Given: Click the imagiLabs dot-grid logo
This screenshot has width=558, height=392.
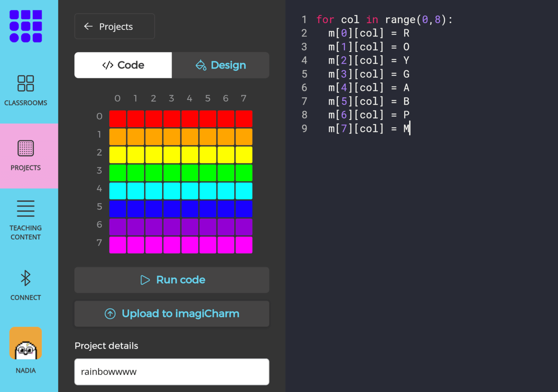Looking at the screenshot, I should 25,26.
